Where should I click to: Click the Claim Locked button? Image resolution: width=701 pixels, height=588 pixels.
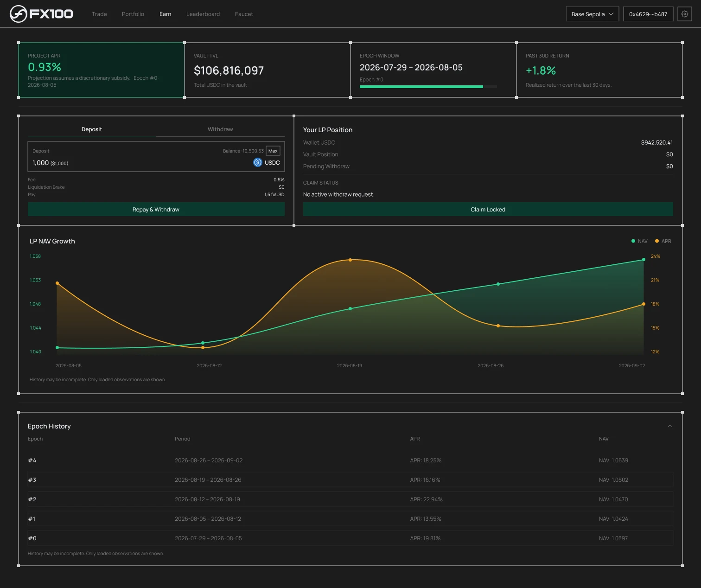coord(488,209)
